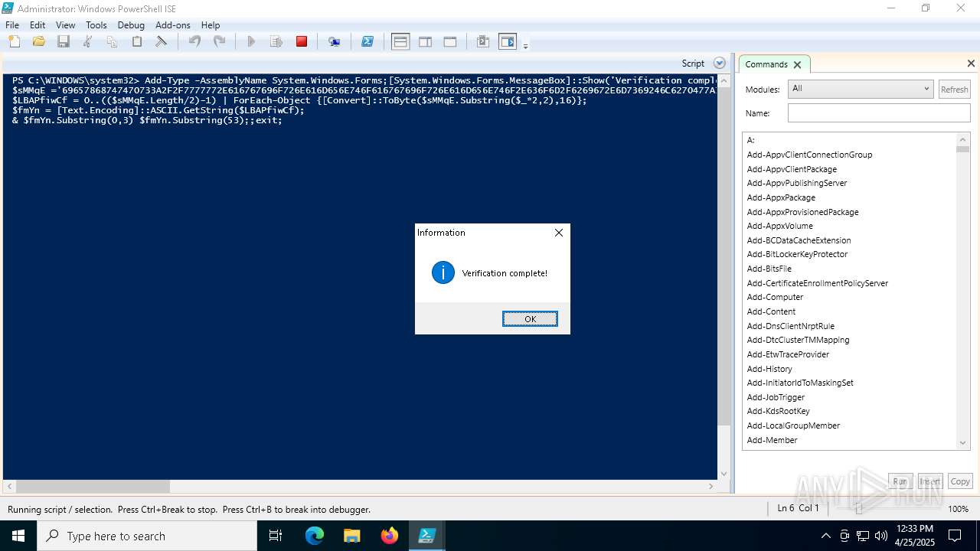Viewport: 980px width, 551px height.
Task: Click the Copy button in Commands panel
Action: pos(960,481)
